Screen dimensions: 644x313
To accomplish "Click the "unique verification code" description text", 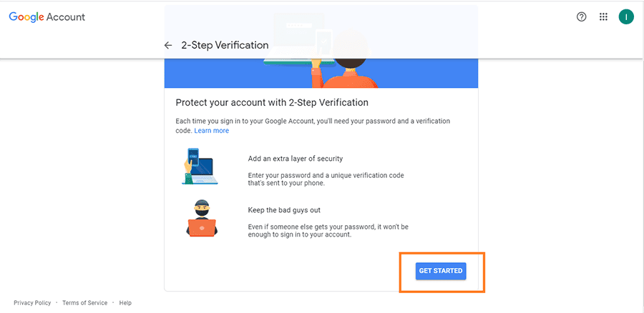I will coord(326,179).
